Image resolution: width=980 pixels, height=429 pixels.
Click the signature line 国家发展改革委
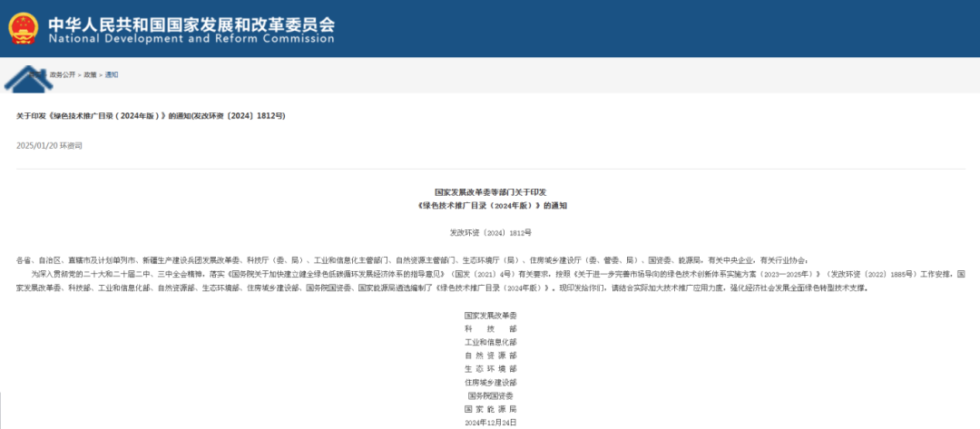[x=490, y=316]
